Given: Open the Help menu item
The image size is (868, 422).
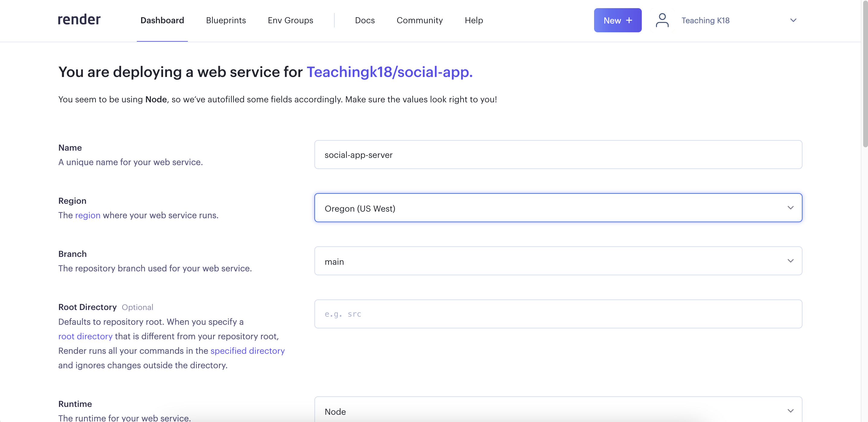Looking at the screenshot, I should (474, 20).
